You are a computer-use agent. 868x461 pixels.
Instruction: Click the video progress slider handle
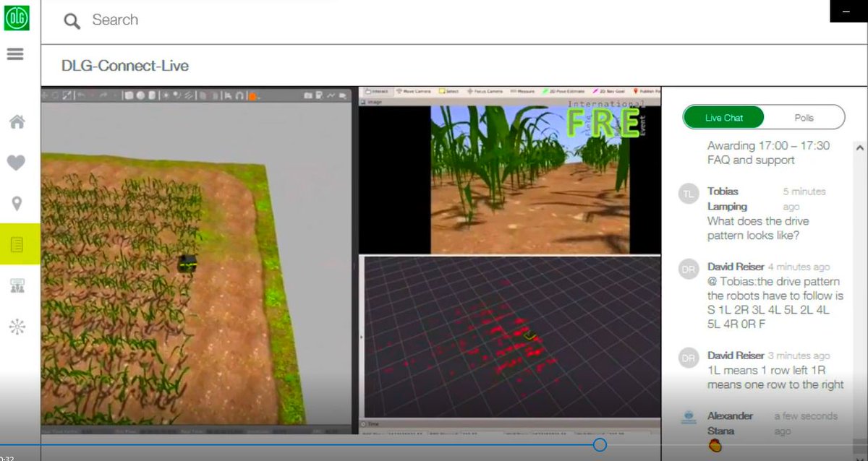click(600, 444)
